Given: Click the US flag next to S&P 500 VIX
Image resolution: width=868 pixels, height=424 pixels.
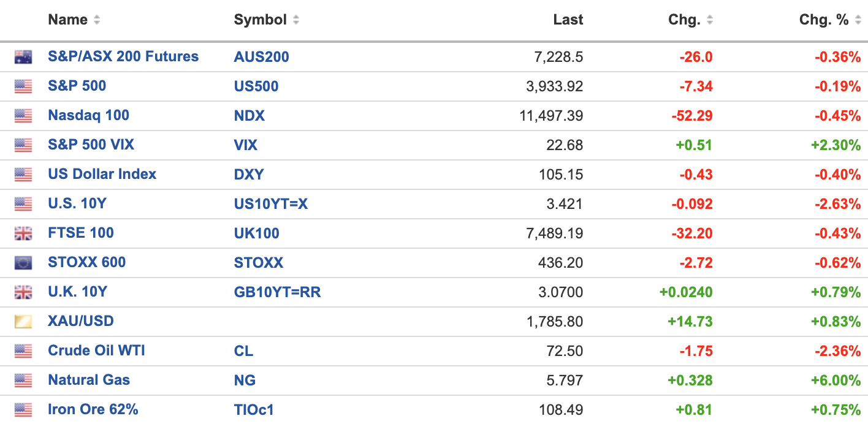Looking at the screenshot, I should [x=23, y=145].
